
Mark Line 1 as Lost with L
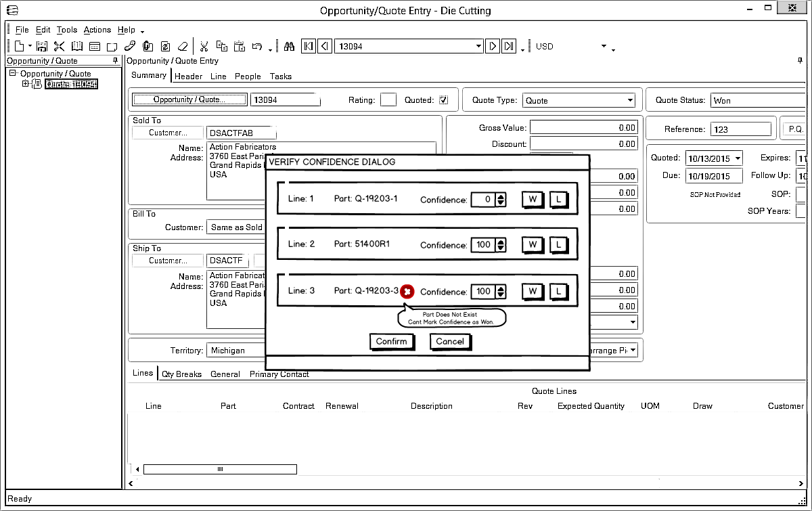coord(558,200)
